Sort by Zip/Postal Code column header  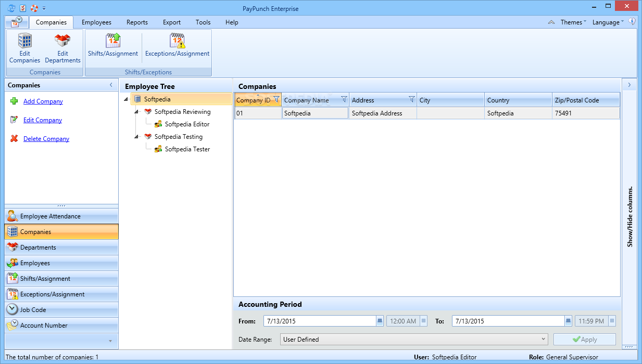[x=586, y=100]
